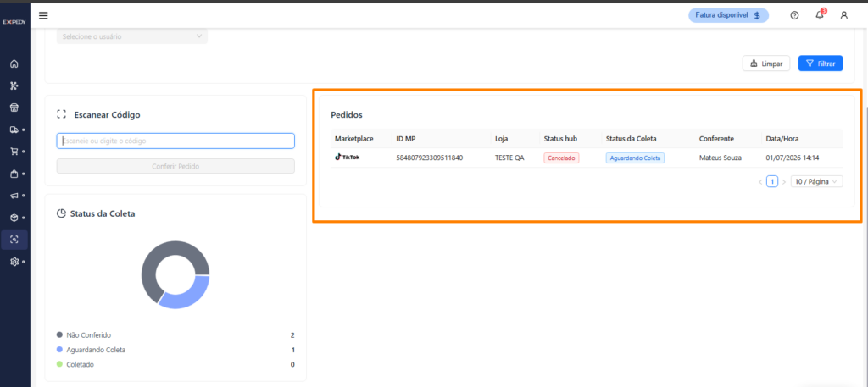The height and width of the screenshot is (387, 868).
Task: Click the Mateus Souza cell
Action: click(x=721, y=158)
